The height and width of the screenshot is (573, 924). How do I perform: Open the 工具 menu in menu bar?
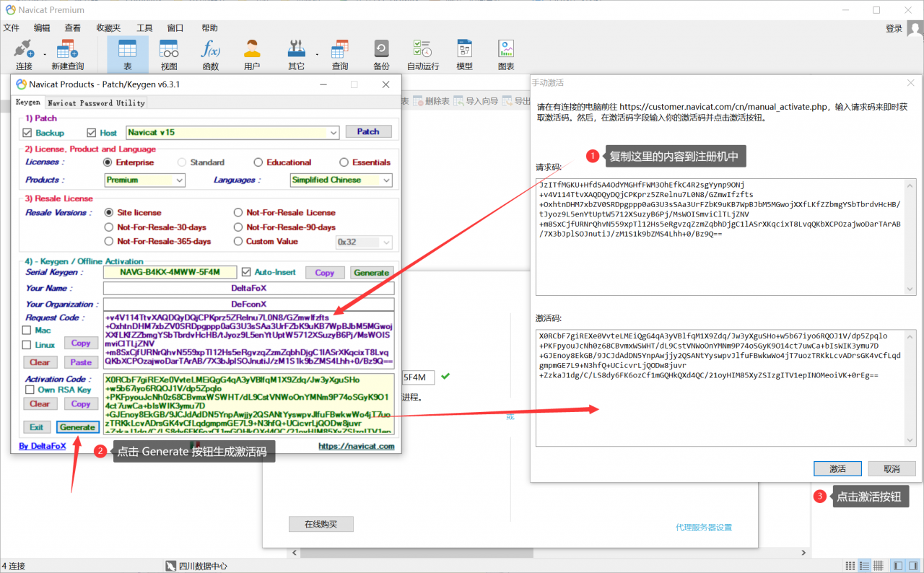[144, 28]
